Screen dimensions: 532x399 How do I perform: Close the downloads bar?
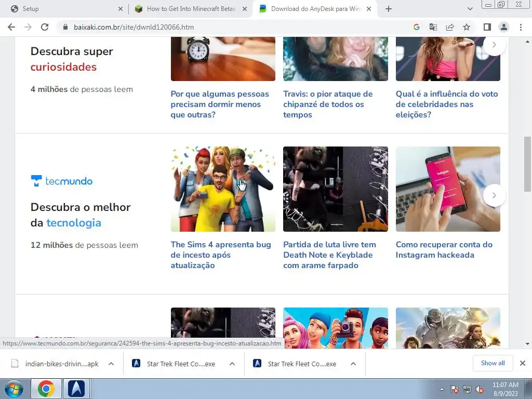(x=523, y=363)
